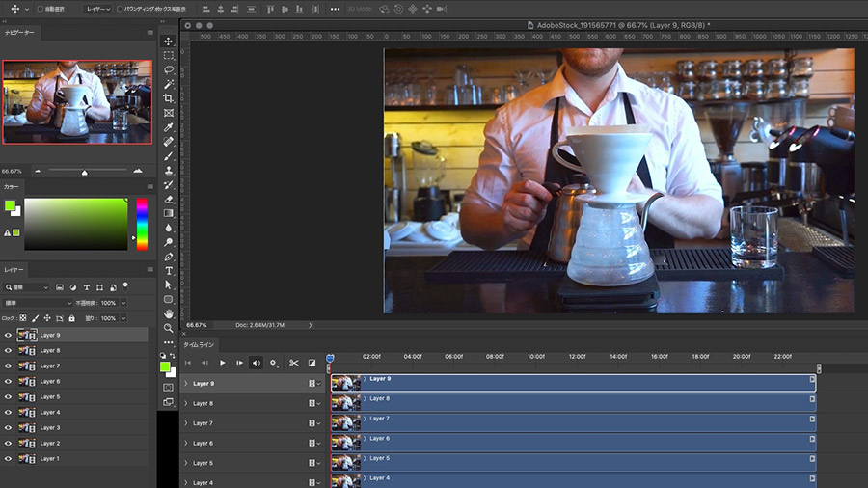
Task: Switch to the タイムライン panel tab
Action: tap(201, 344)
